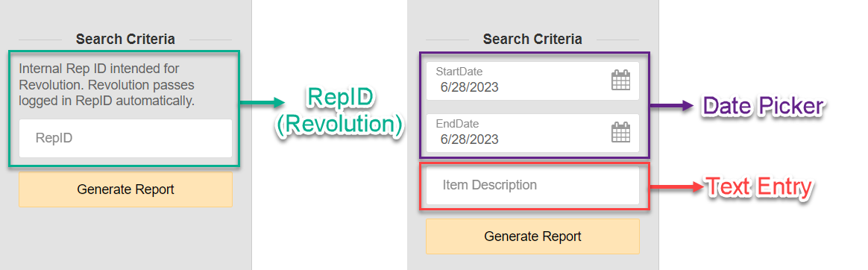Screen dimensions: 868x270
Task: Select the EndDate value 6/28/2023
Action: tap(469, 139)
